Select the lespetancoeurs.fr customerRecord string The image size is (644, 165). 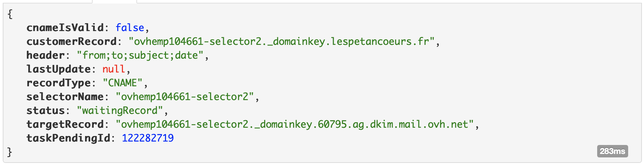pyautogui.click(x=284, y=41)
